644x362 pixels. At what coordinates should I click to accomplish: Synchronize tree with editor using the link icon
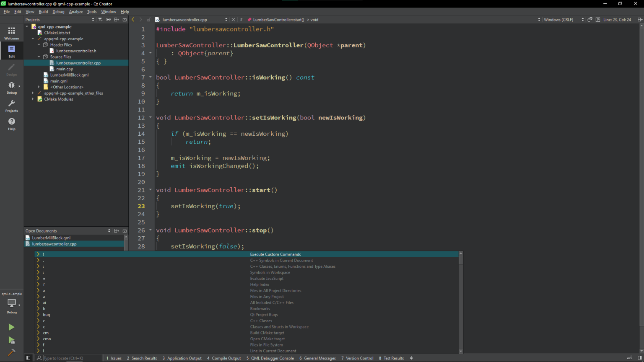(x=108, y=19)
